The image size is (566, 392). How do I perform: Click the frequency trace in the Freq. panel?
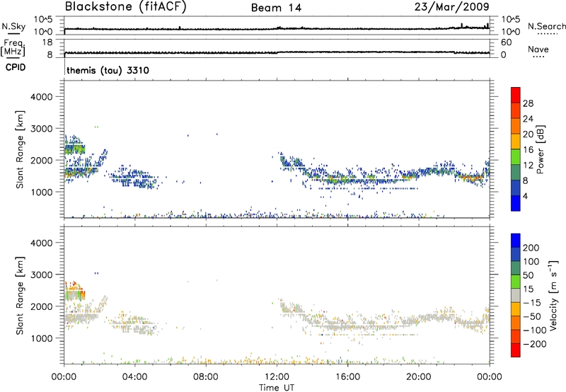(277, 52)
